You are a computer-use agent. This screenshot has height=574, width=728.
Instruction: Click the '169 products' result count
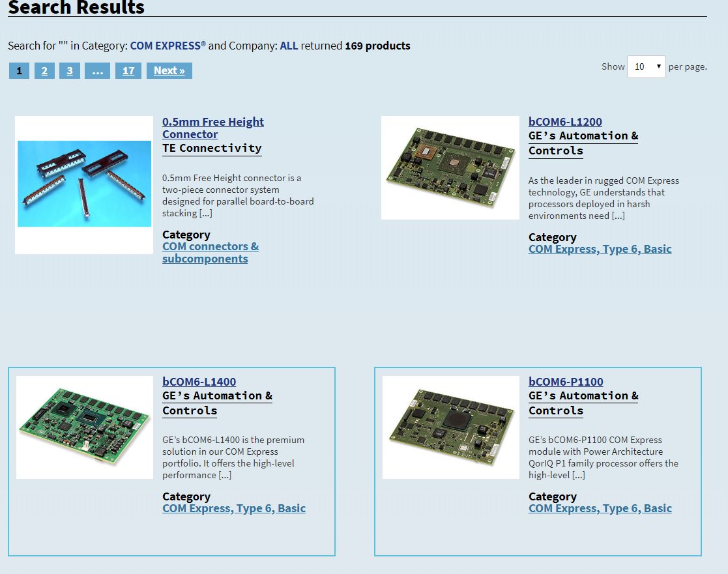[x=377, y=46]
